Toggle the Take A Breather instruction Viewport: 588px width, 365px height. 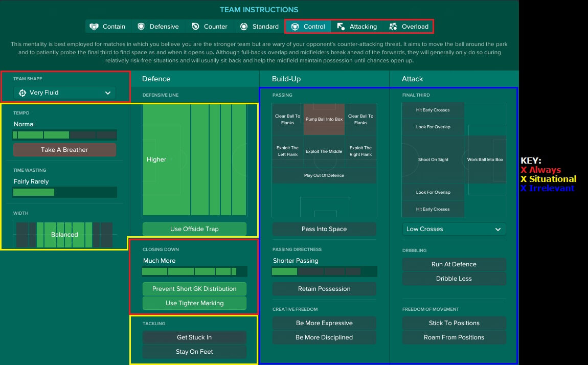point(64,149)
